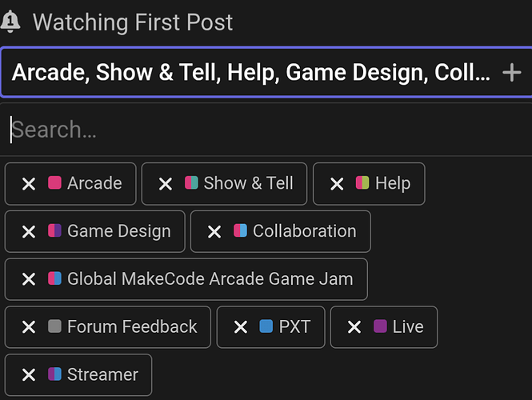Viewport: 532px width, 400px height.
Task: Click the plus icon in category selector
Action: pyautogui.click(x=512, y=73)
